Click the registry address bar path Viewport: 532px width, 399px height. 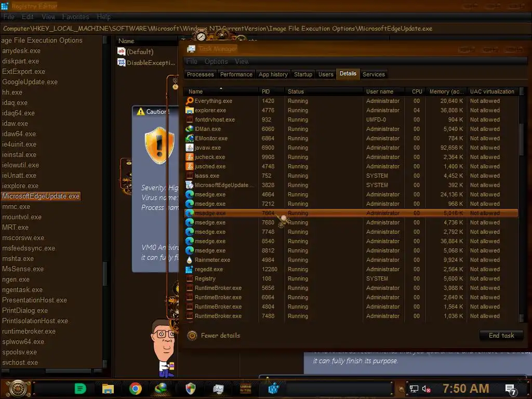point(218,29)
